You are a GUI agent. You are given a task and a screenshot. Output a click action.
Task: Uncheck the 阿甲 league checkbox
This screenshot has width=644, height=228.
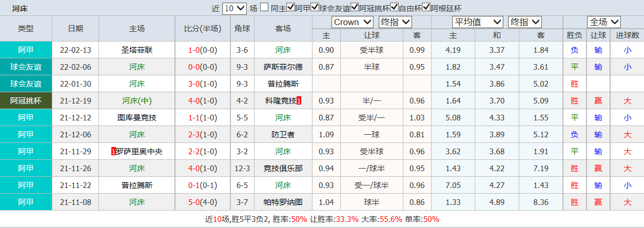pos(290,8)
